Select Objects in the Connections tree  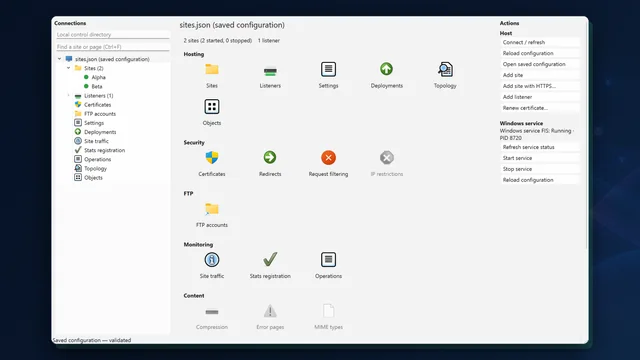click(x=93, y=178)
